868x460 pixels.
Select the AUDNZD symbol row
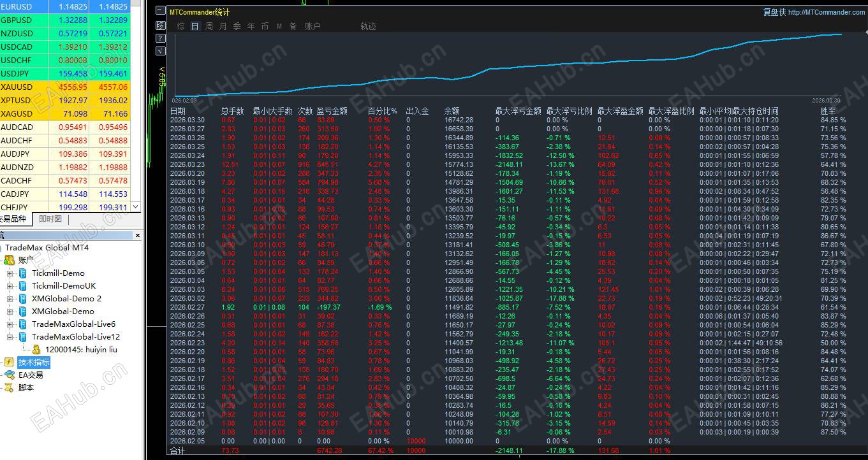65,167
